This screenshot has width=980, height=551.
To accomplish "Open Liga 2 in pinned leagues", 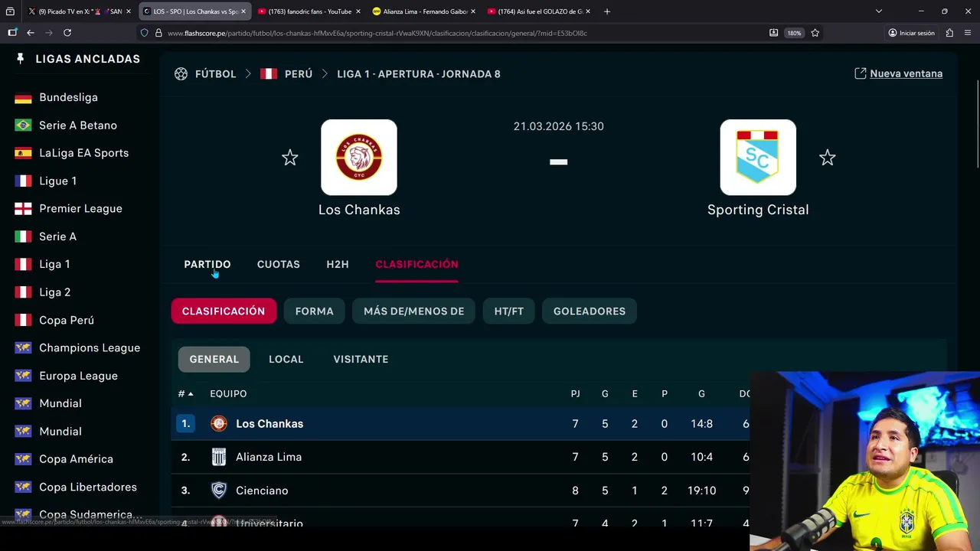I will pyautogui.click(x=55, y=292).
